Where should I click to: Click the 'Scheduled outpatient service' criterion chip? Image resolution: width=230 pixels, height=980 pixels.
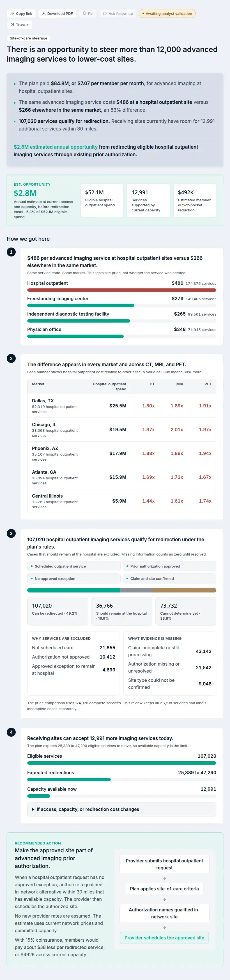coord(74,566)
